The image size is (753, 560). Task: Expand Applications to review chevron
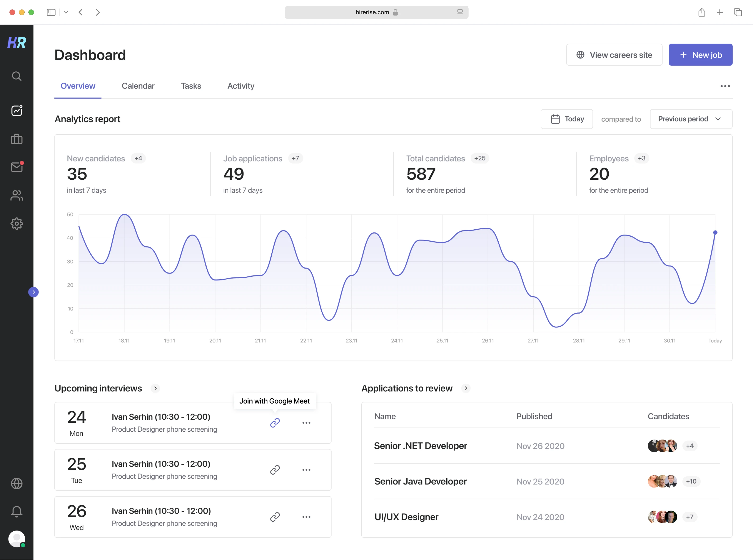pos(466,388)
